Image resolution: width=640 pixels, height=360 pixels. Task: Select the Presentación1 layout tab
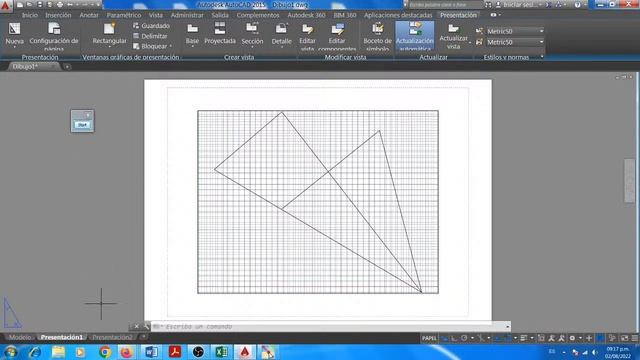(62, 337)
